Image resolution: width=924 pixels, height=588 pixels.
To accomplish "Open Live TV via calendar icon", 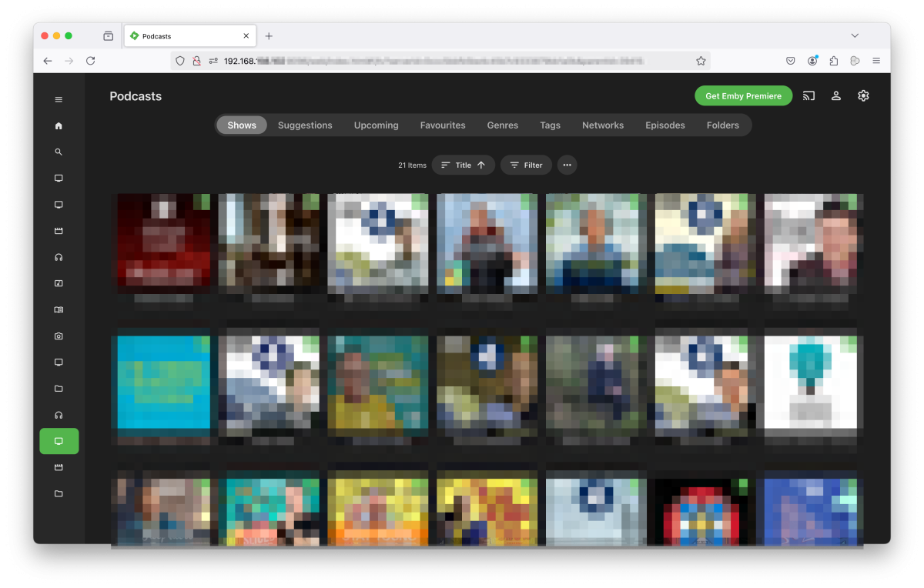I will click(59, 230).
